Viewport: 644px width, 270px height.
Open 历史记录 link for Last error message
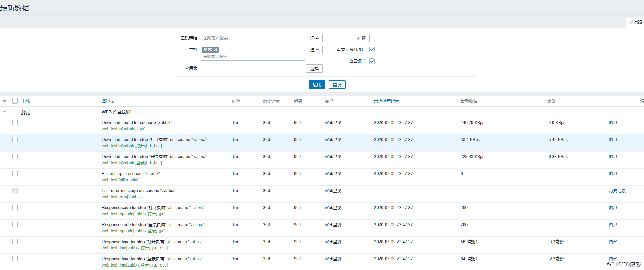click(617, 191)
